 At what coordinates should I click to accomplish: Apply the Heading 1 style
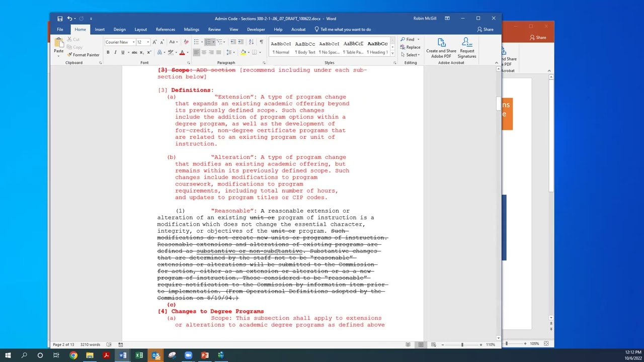[378, 47]
